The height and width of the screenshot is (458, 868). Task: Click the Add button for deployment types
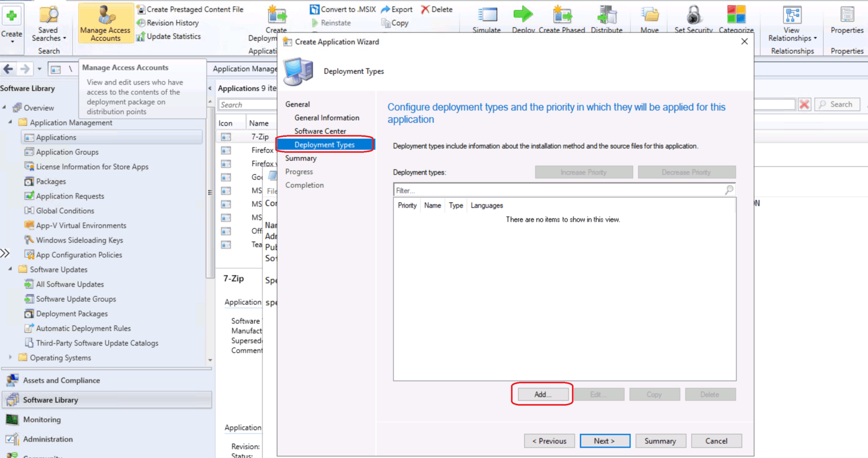click(542, 394)
